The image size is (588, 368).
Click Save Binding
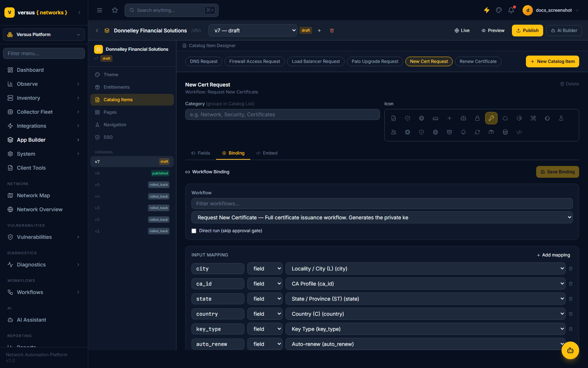pos(557,172)
